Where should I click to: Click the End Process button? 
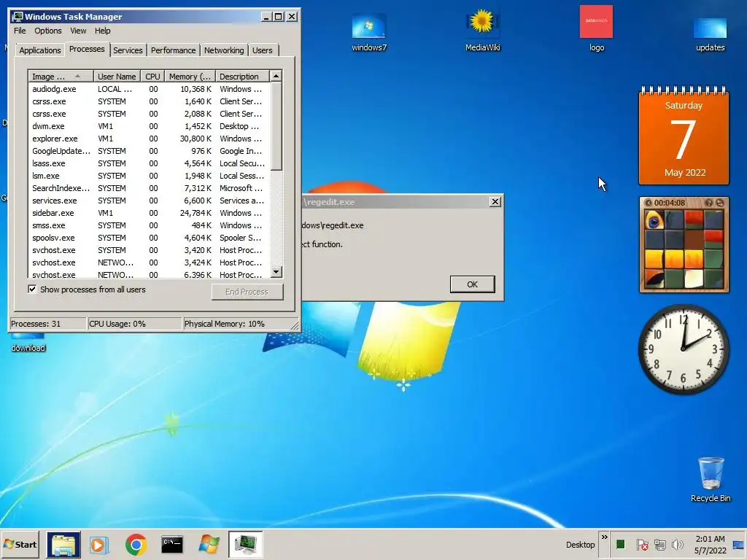coord(247,292)
